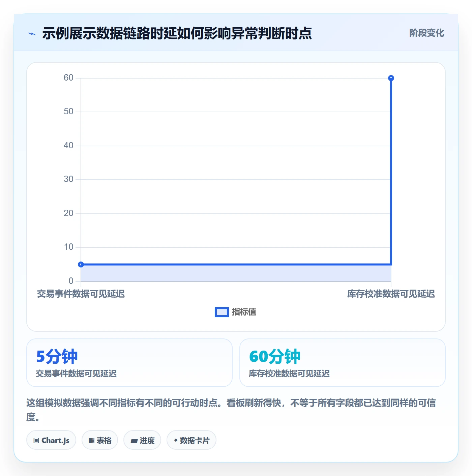Click the 进度 tag
This screenshot has width=472, height=476.
pyautogui.click(x=142, y=440)
